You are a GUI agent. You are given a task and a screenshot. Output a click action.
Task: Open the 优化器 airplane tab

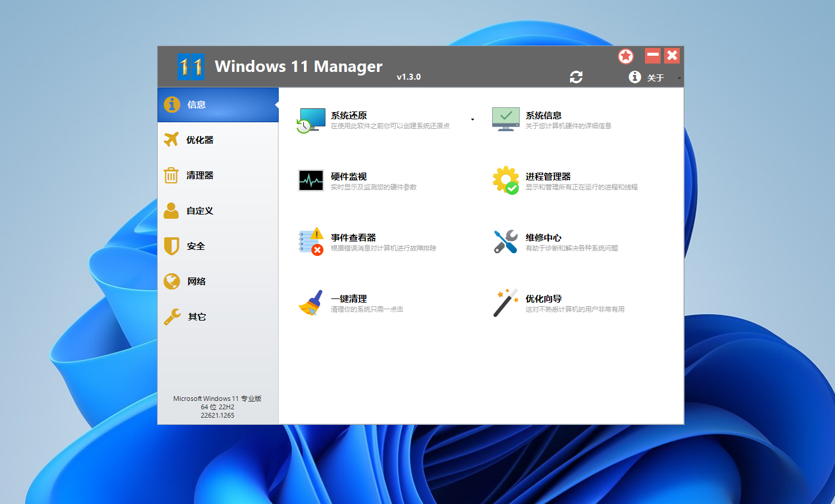(218, 140)
